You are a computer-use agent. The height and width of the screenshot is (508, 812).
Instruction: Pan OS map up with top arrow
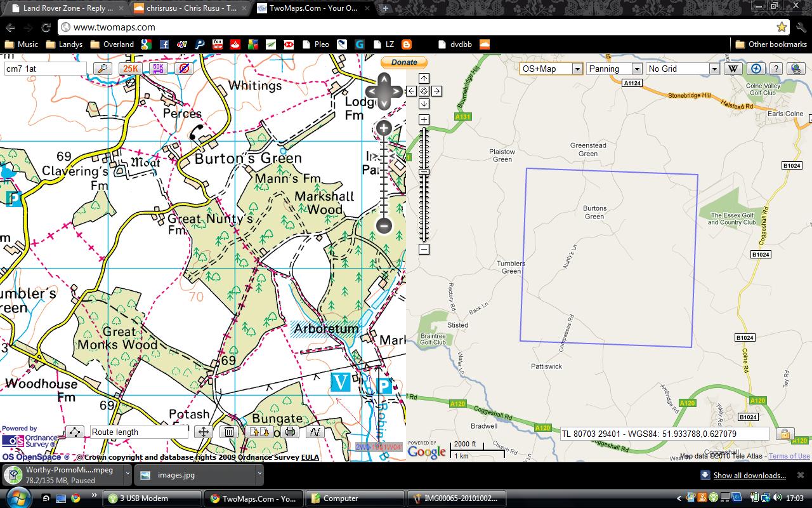tap(384, 79)
